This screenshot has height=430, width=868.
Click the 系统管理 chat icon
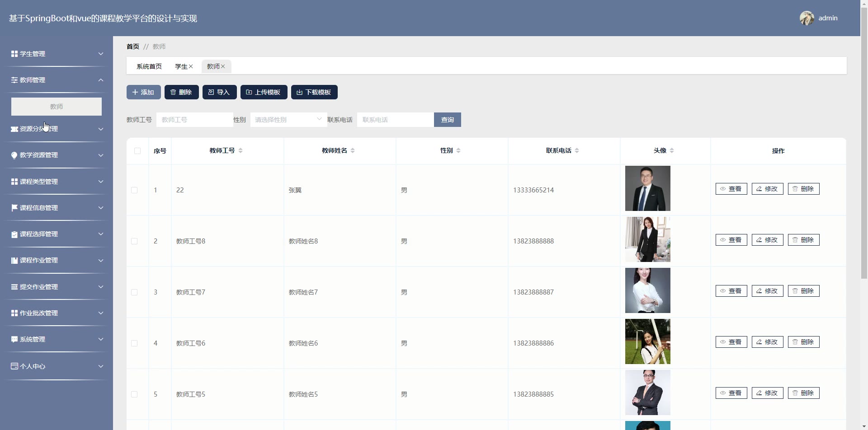pyautogui.click(x=14, y=339)
